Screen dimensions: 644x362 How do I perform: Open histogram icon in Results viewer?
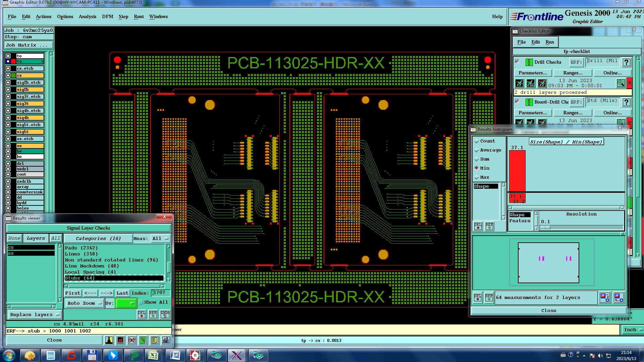coord(166,340)
